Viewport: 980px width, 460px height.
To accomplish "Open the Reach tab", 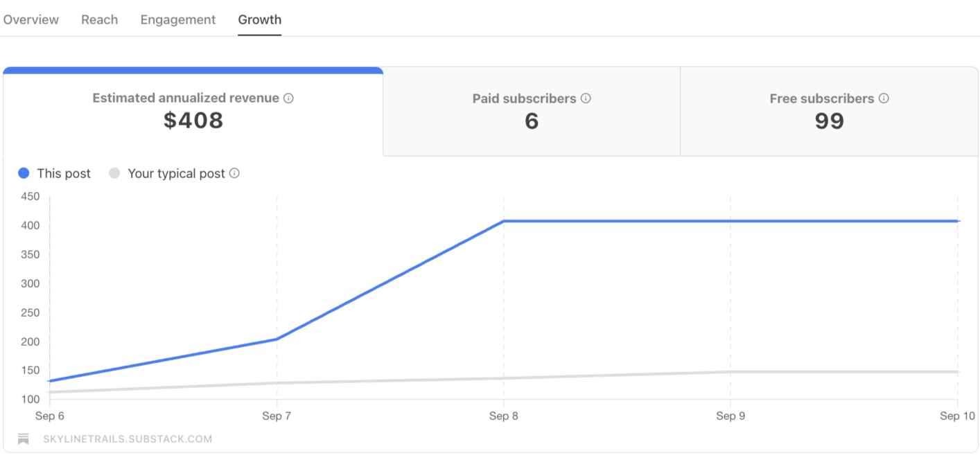I will coord(99,19).
